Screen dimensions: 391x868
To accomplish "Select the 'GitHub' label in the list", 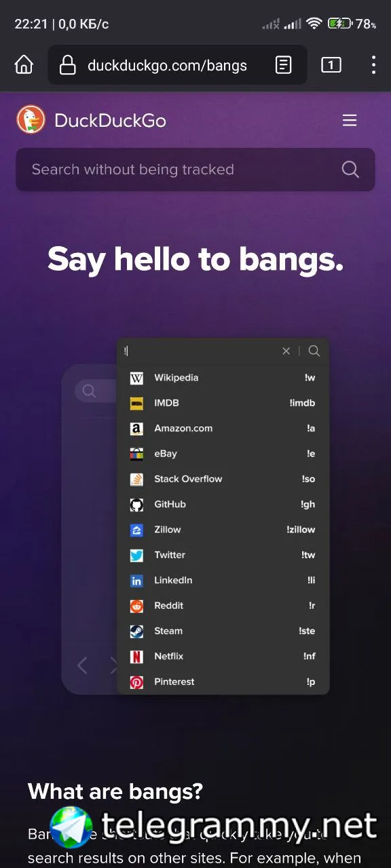I will pyautogui.click(x=170, y=505).
